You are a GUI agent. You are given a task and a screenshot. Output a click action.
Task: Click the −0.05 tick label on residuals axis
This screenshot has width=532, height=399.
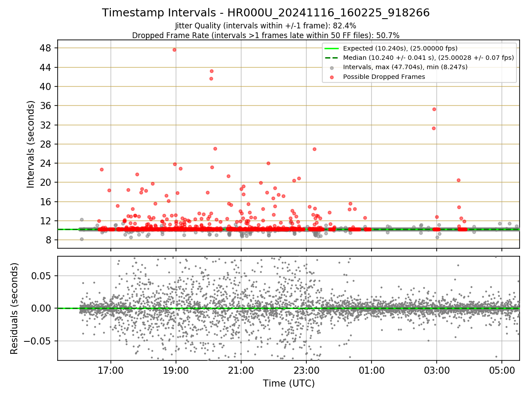(x=37, y=341)
